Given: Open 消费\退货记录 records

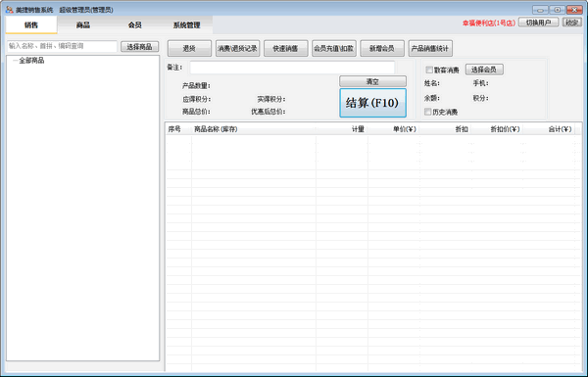Looking at the screenshot, I should (237, 48).
